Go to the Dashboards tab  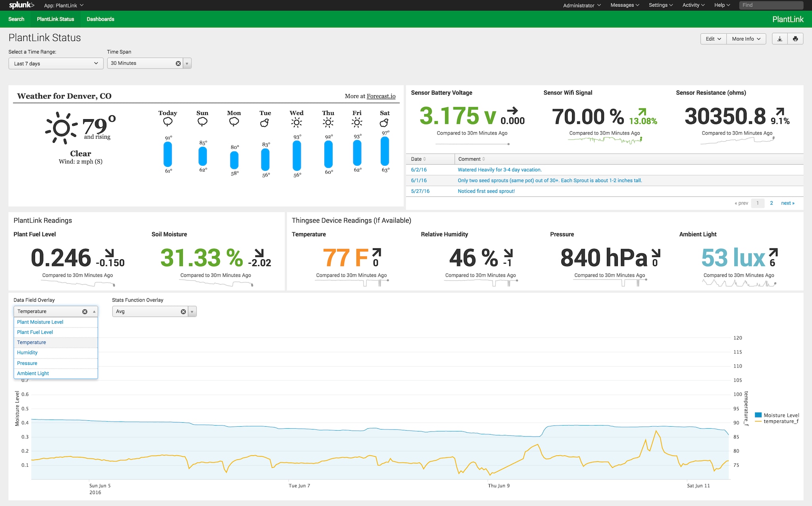(100, 19)
